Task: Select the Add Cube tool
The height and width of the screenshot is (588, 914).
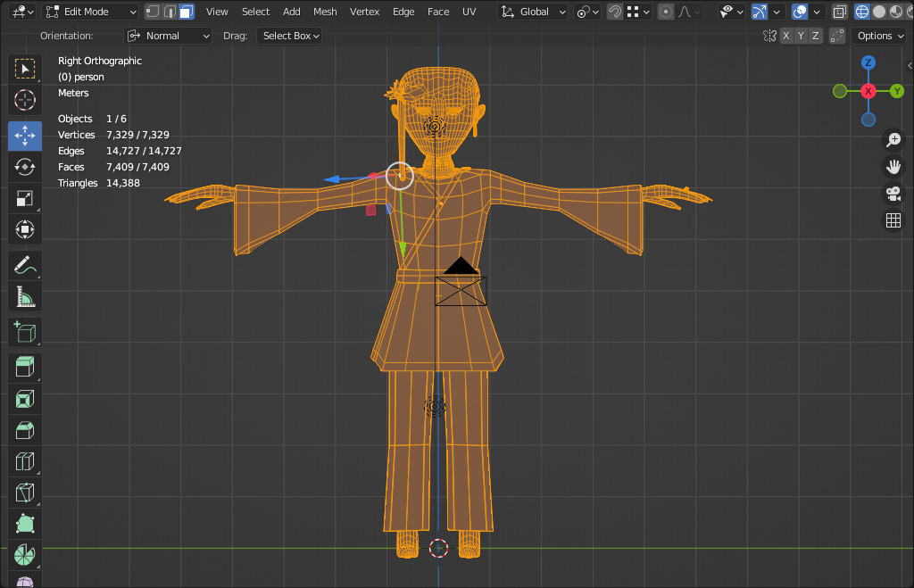Action: 24,332
